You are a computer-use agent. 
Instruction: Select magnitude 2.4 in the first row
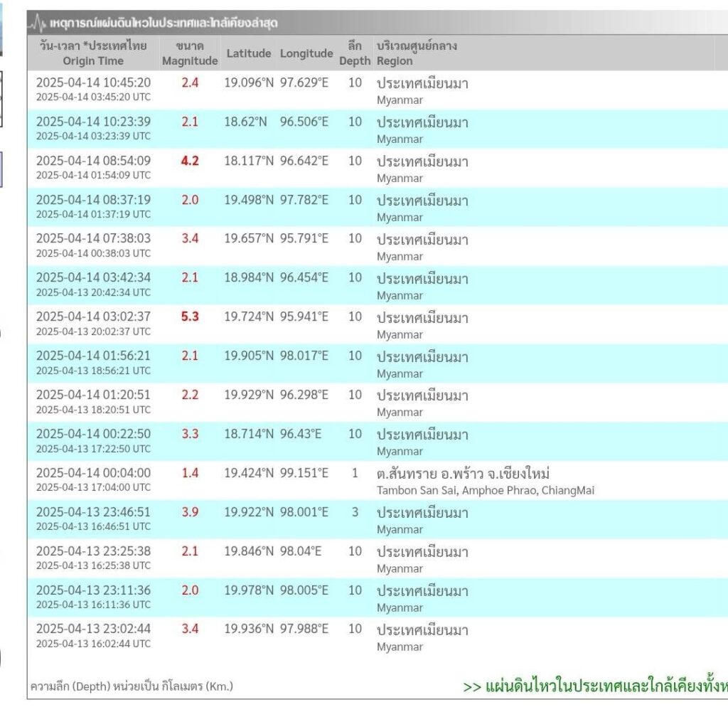click(190, 83)
